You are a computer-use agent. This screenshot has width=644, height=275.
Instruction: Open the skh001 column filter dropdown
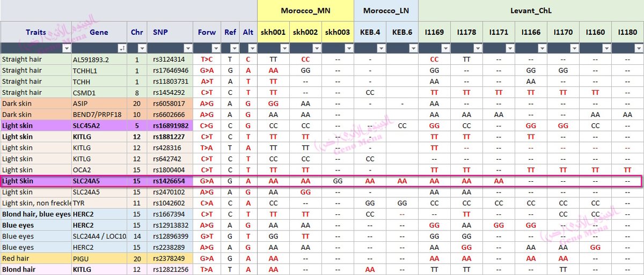coord(284,48)
